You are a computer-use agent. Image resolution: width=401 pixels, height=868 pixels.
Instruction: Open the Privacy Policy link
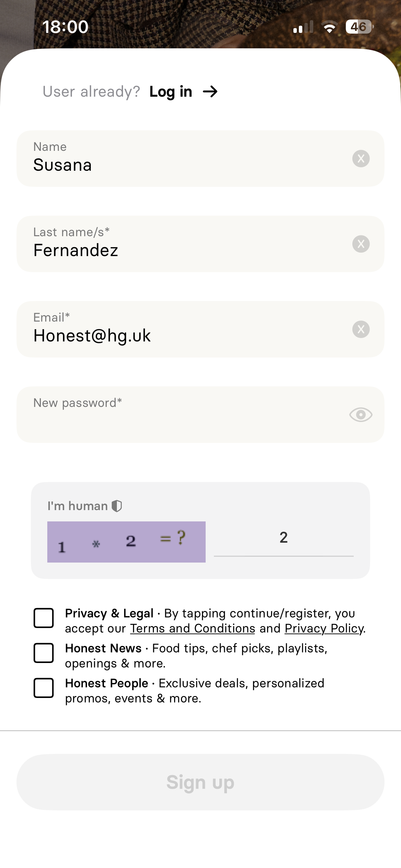324,628
